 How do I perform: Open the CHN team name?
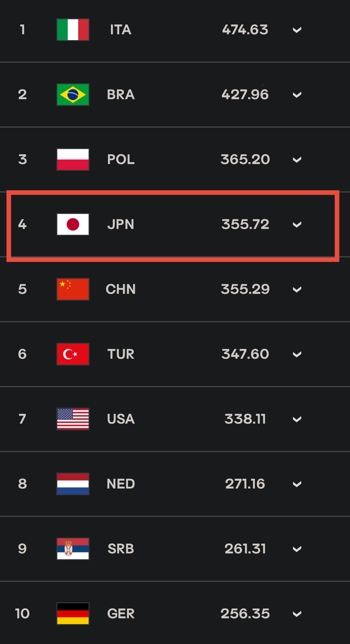[x=121, y=289]
